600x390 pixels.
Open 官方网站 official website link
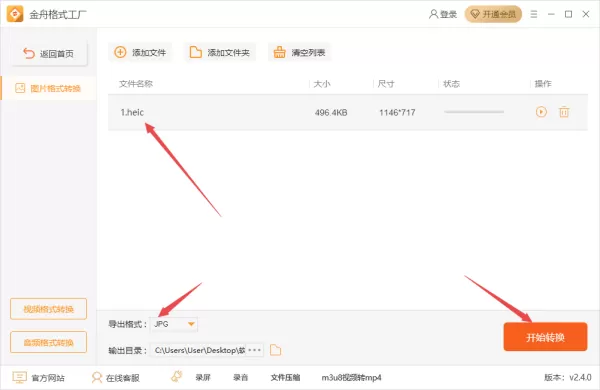(x=38, y=378)
